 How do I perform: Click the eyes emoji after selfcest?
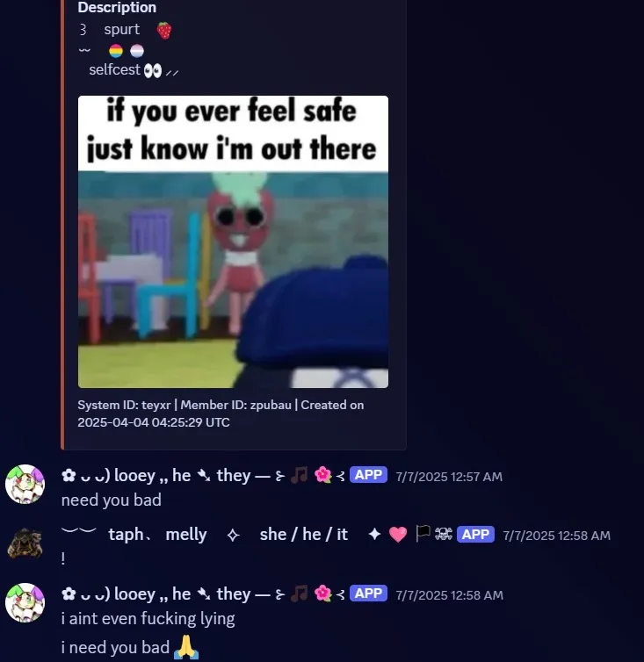[153, 71]
